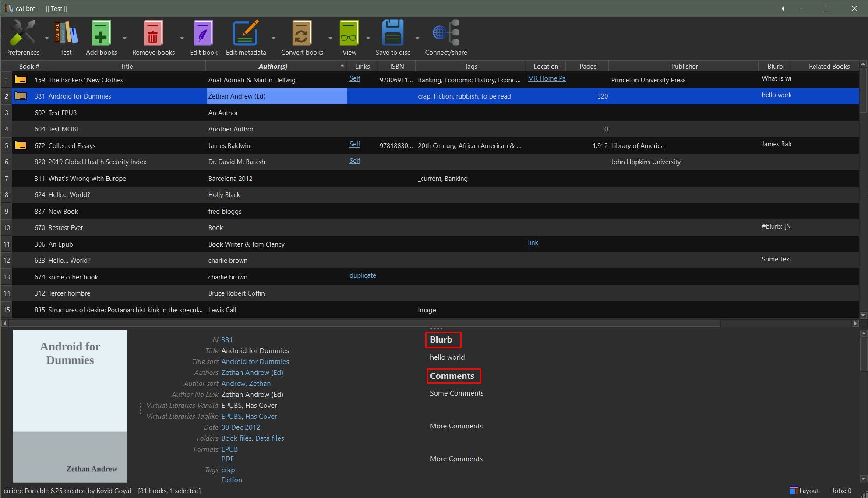Expand the Add books dropdown arrow
This screenshot has height=498, width=868.
pyautogui.click(x=125, y=38)
